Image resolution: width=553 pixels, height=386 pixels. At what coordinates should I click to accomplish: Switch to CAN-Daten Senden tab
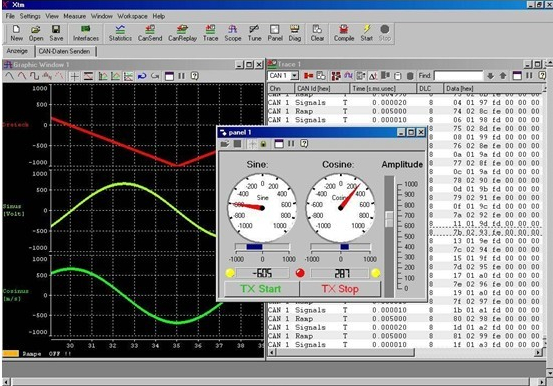tap(64, 51)
